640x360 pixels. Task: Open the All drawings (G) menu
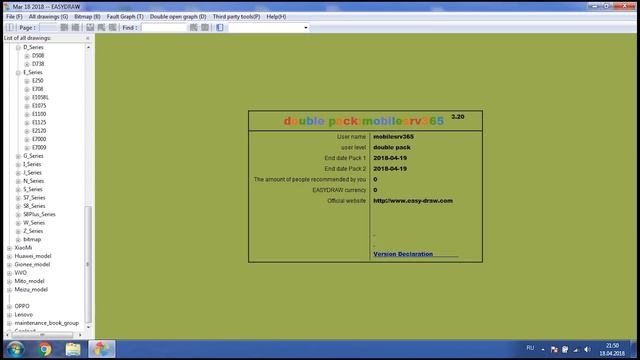click(48, 17)
